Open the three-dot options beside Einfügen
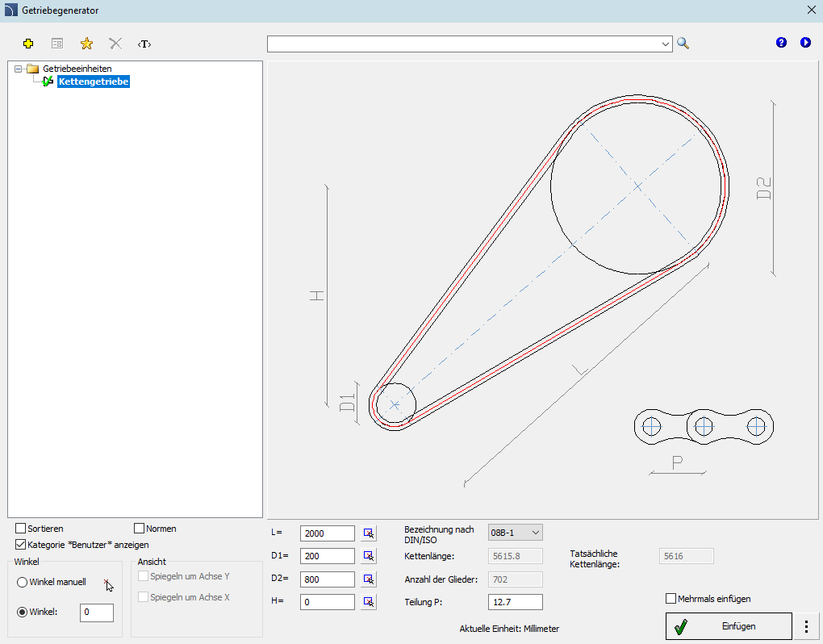 [807, 626]
